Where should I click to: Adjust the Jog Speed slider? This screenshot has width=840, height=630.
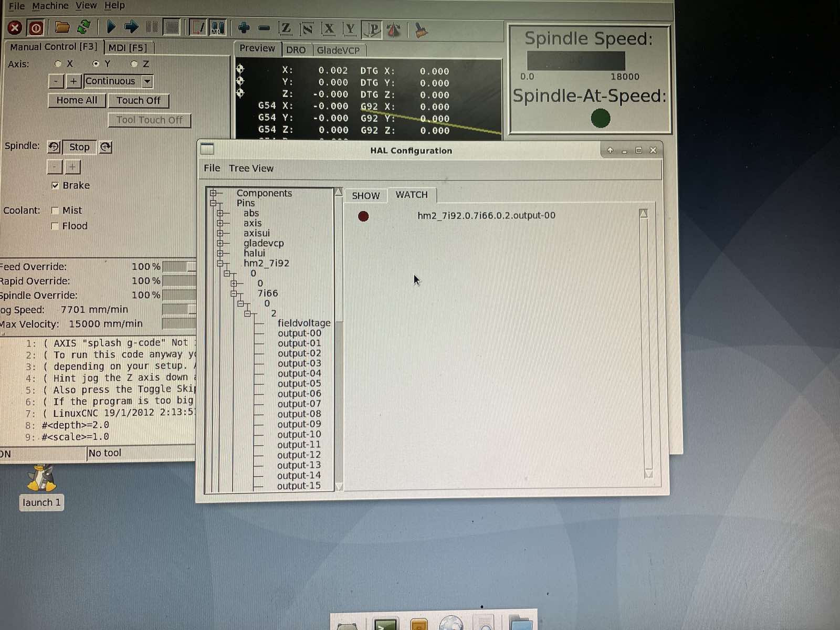[179, 310]
